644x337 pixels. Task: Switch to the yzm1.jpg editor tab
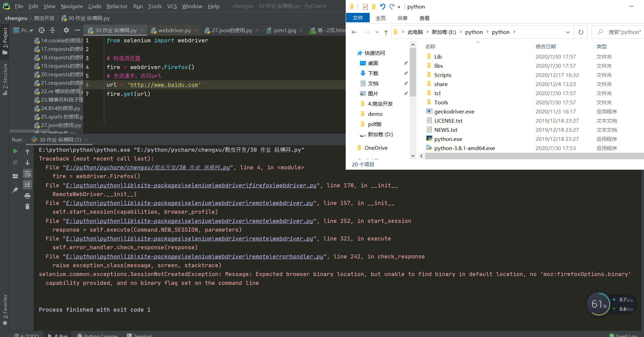click(285, 30)
